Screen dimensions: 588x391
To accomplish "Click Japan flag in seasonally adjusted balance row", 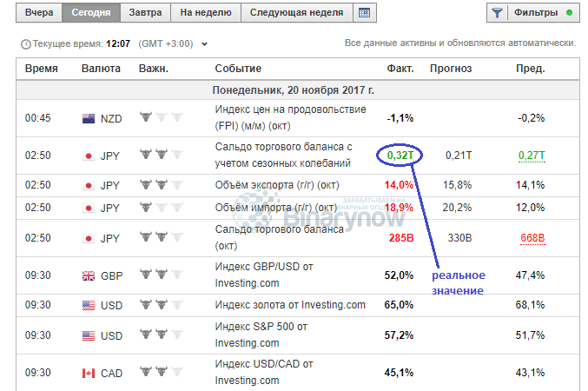I will click(x=89, y=156).
